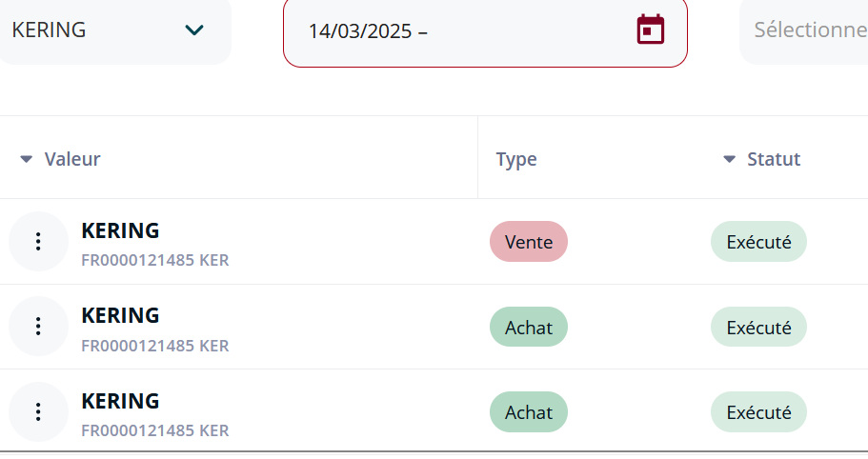
Task: Sort by the Statut column header
Action: [x=774, y=159]
